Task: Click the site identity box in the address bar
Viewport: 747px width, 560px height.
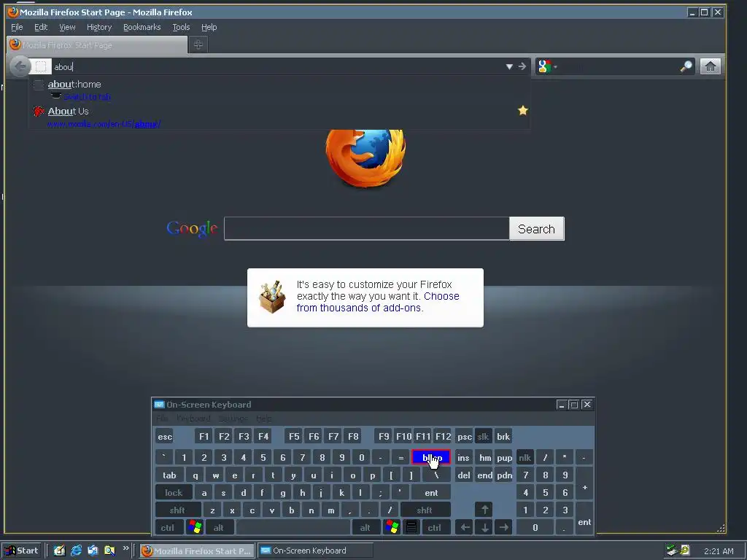Action: pyautogui.click(x=41, y=66)
